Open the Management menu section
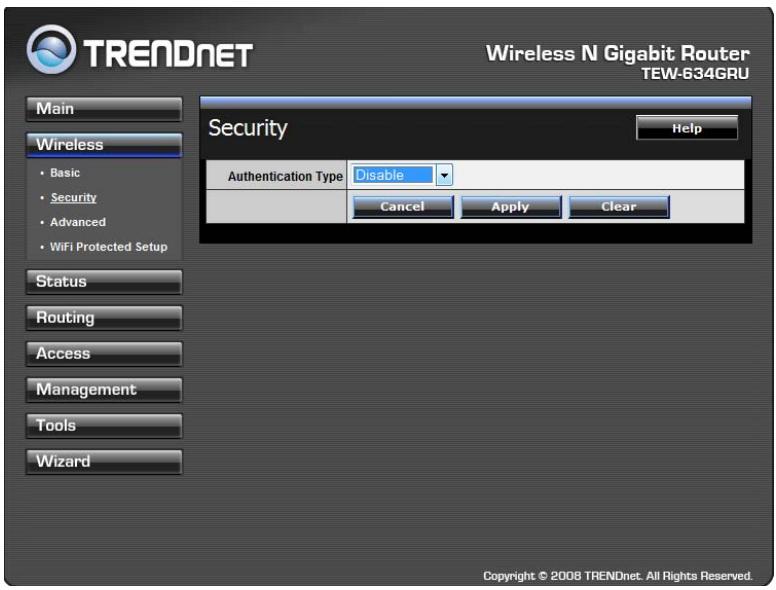 pos(104,390)
